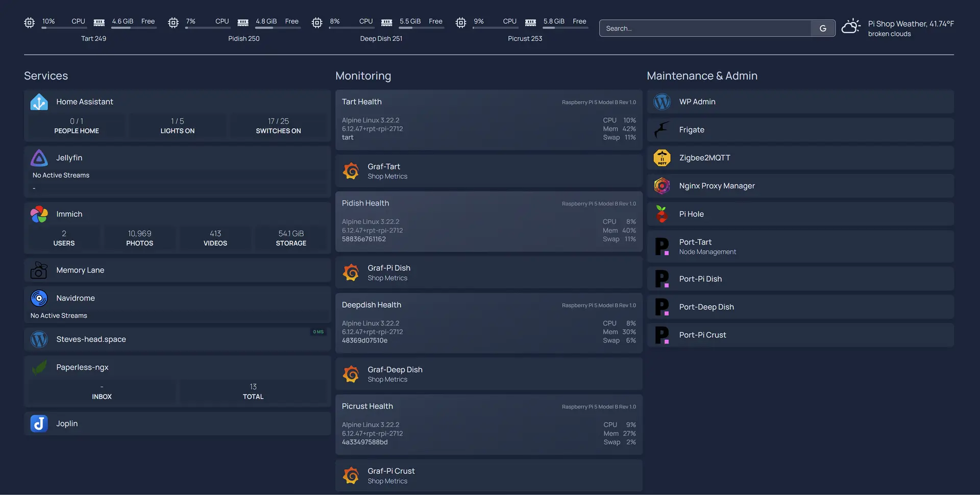Viewport: 980px width, 495px height.
Task: Click the Paperless-ngx TOTAL 13 stat
Action: pyautogui.click(x=253, y=391)
